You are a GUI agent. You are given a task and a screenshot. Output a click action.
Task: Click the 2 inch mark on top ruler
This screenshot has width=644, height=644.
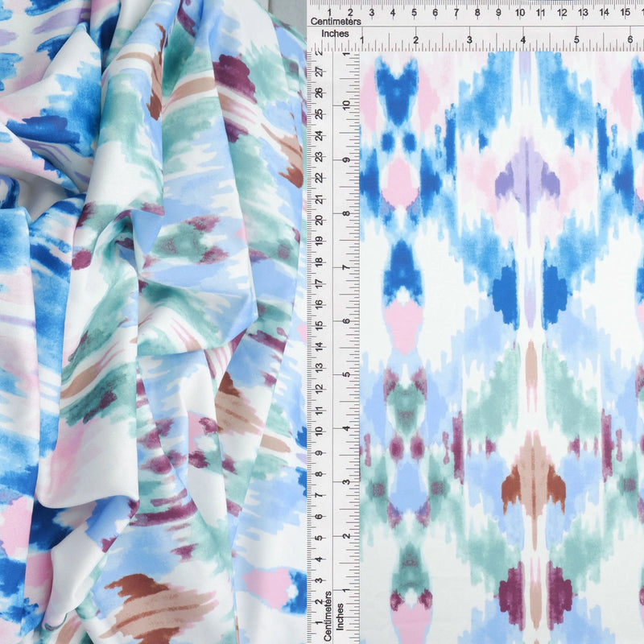click(x=415, y=40)
